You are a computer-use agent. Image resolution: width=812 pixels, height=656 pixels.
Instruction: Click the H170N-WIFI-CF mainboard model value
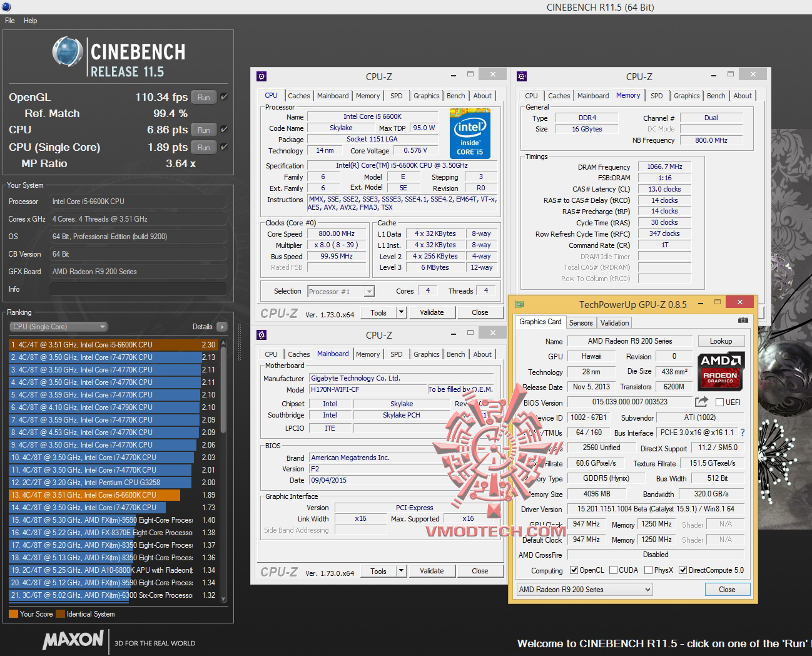point(368,389)
